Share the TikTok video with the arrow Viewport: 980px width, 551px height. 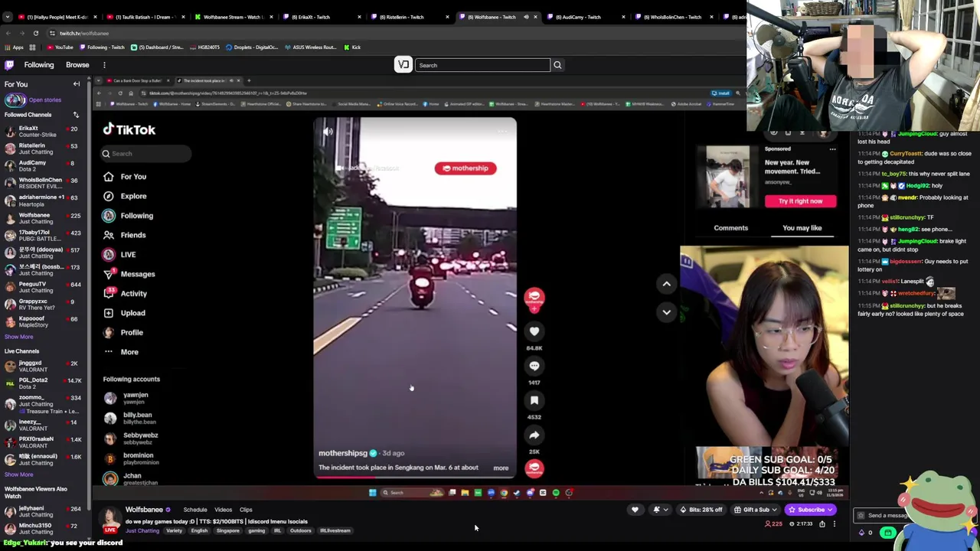[x=534, y=435]
